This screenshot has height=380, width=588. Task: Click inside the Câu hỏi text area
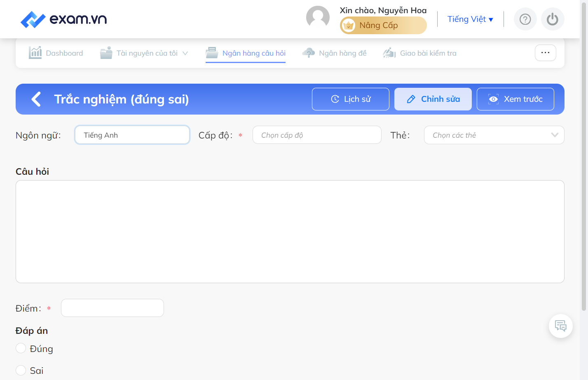[x=290, y=232]
